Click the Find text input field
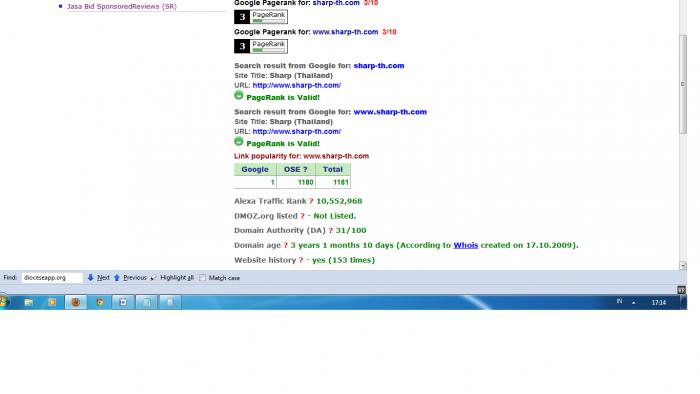 tap(52, 278)
